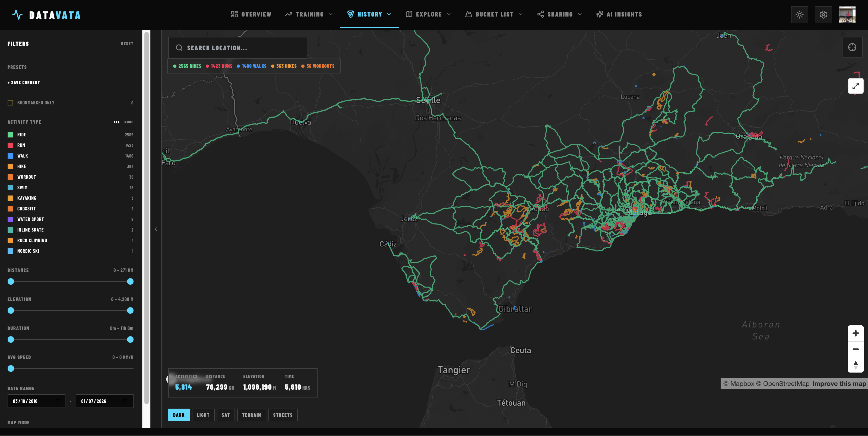Click the Overview grid icon
The height and width of the screenshot is (436, 868).
[234, 14]
